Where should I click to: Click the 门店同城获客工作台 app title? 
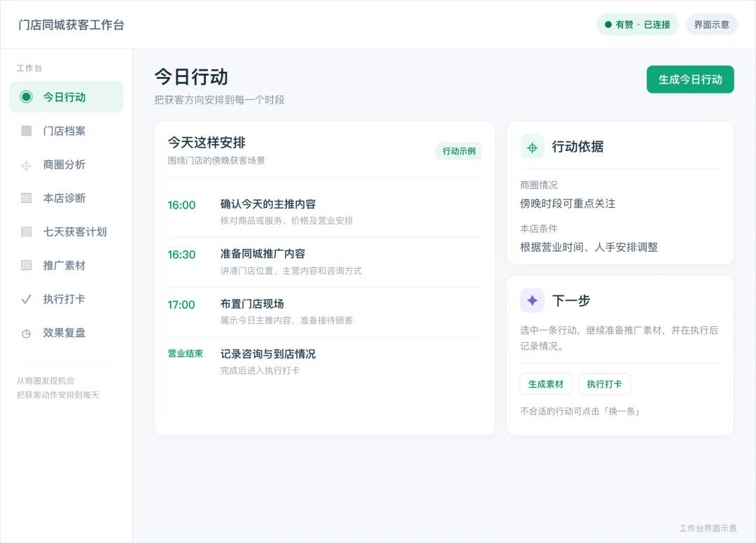click(71, 25)
